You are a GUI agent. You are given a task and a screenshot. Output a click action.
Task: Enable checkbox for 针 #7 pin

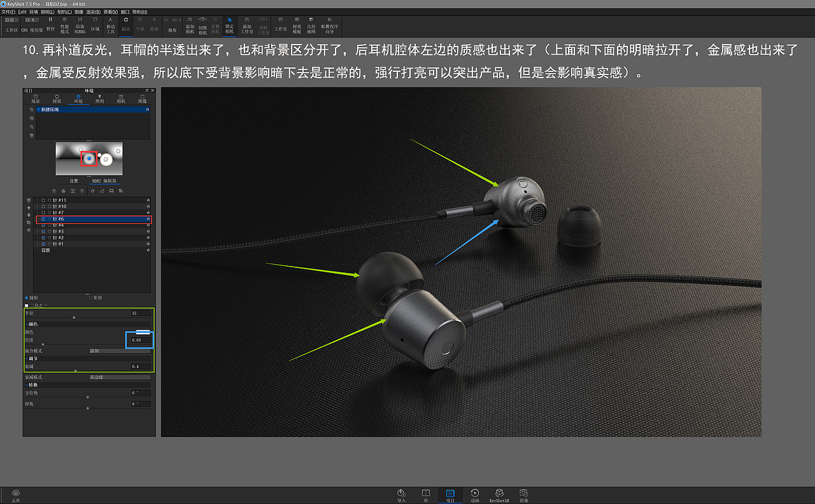(43, 213)
